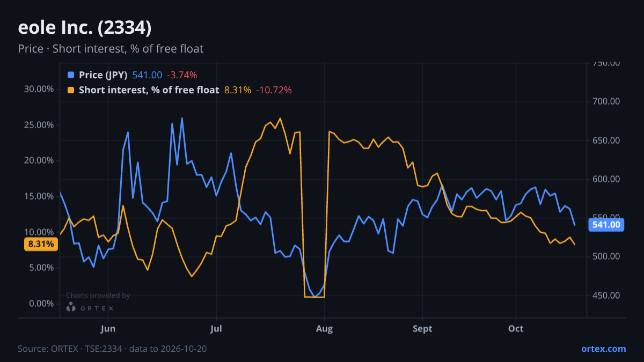Click the Oct x-axis label

(516, 328)
